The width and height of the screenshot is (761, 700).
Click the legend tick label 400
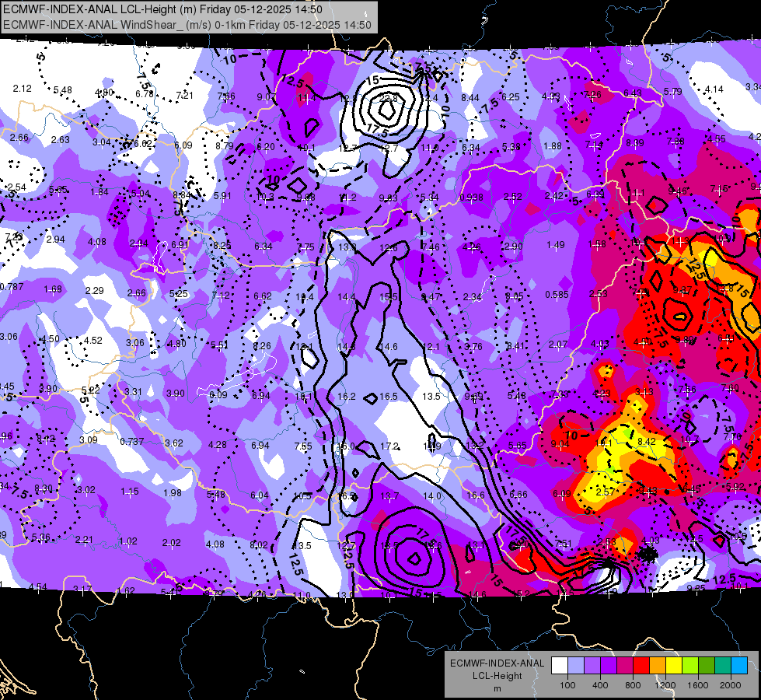click(600, 685)
